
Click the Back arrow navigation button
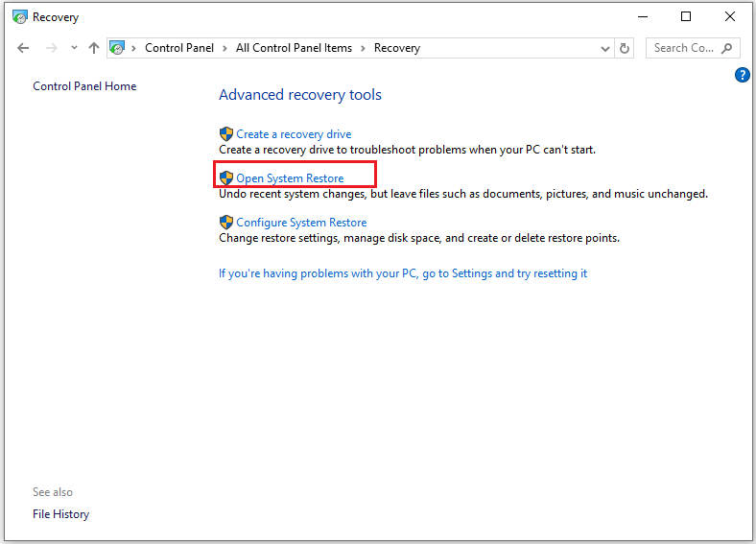24,48
